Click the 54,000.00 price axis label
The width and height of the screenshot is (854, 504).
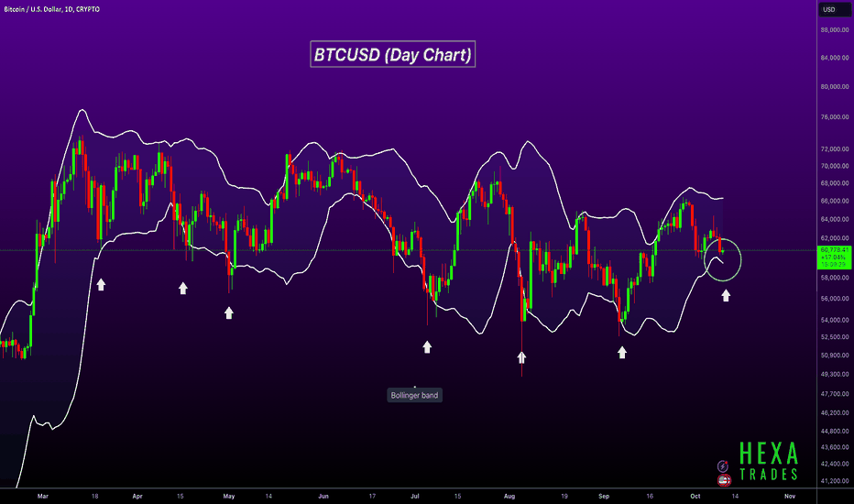point(835,320)
